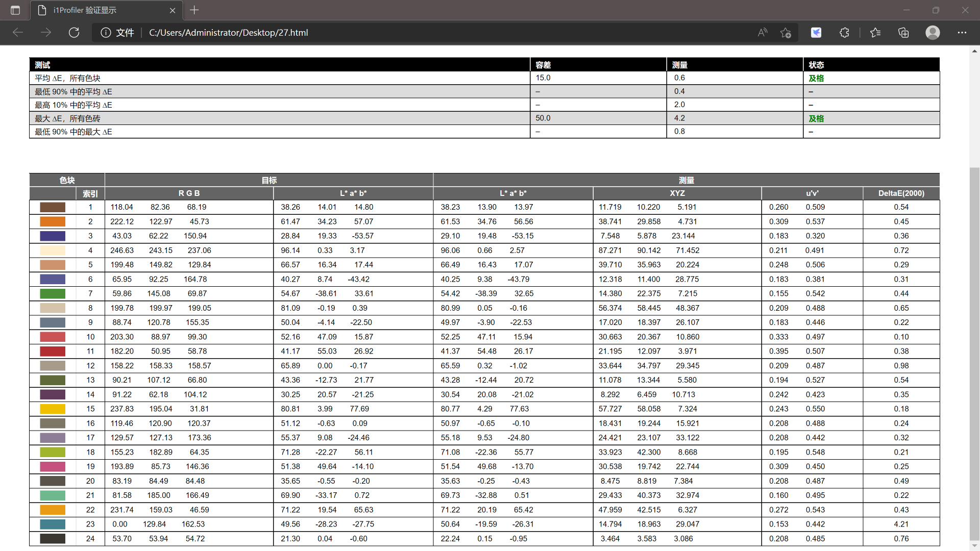Add page to favorites star icon
The image size is (980, 551).
point(786,33)
